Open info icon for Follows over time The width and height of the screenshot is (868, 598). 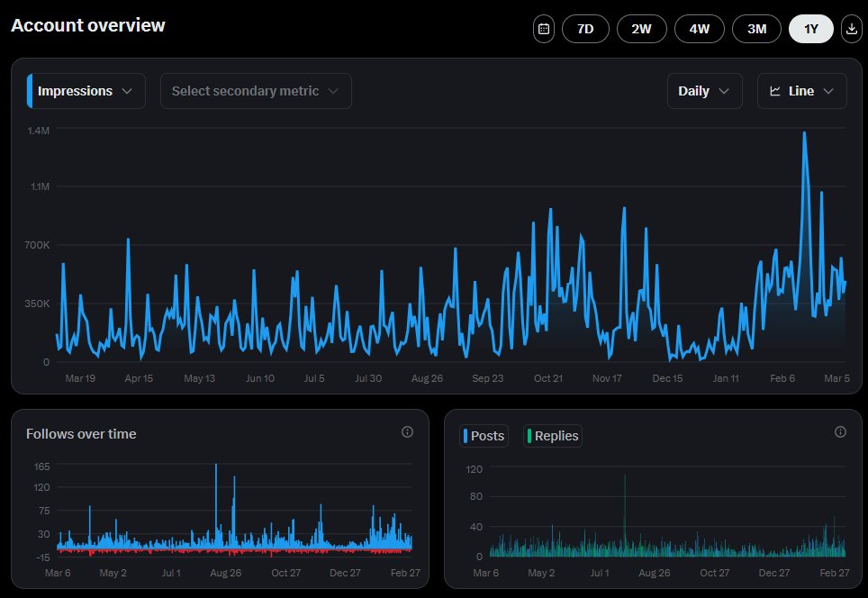[x=407, y=432]
